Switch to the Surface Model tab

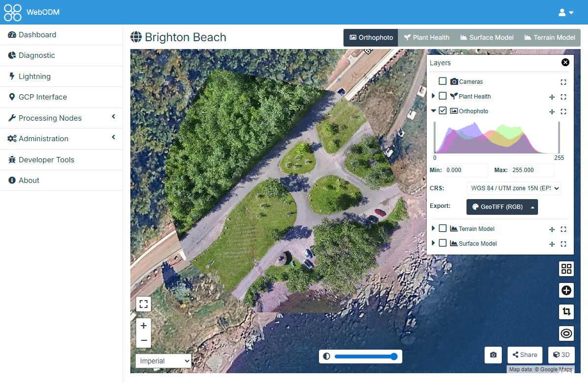(487, 37)
